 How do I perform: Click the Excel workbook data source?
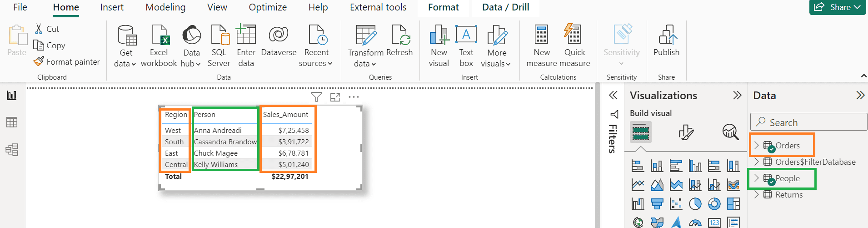click(x=159, y=46)
